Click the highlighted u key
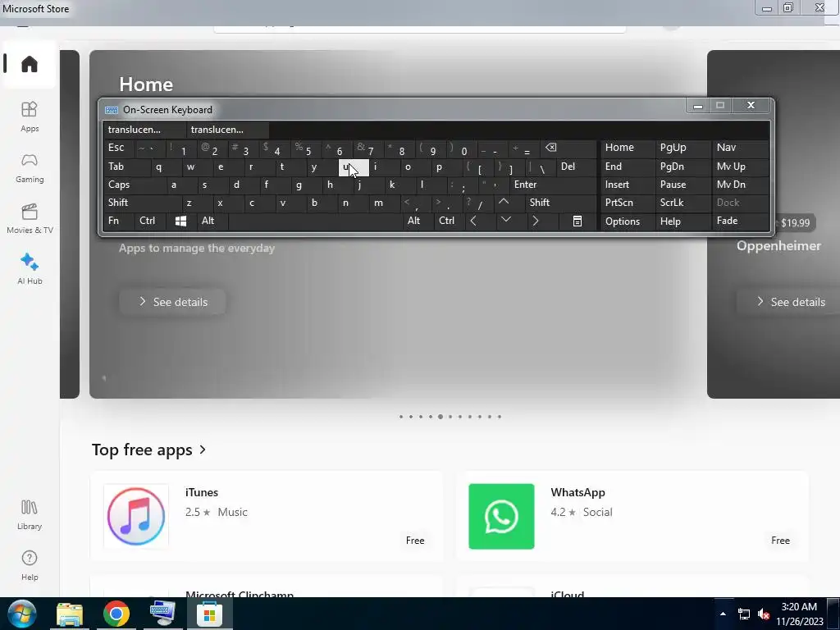Viewport: 840px width, 630px height. 354,167
